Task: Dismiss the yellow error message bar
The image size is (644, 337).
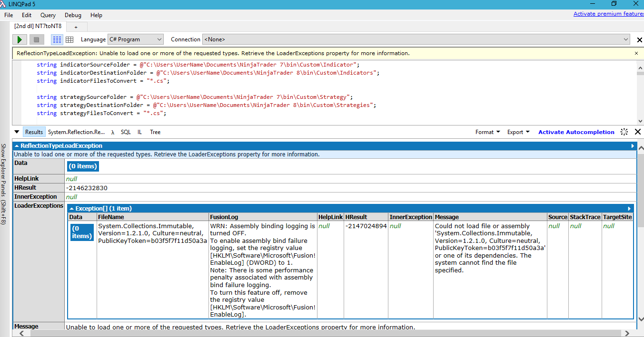Action: pyautogui.click(x=636, y=53)
